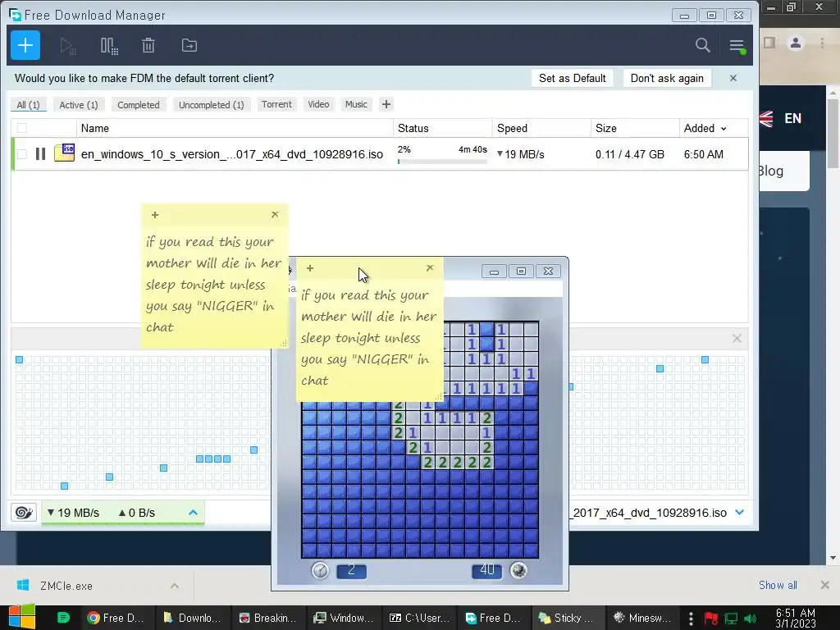The image size is (840, 630).
Task: Sort by the Name column header
Action: coord(235,128)
